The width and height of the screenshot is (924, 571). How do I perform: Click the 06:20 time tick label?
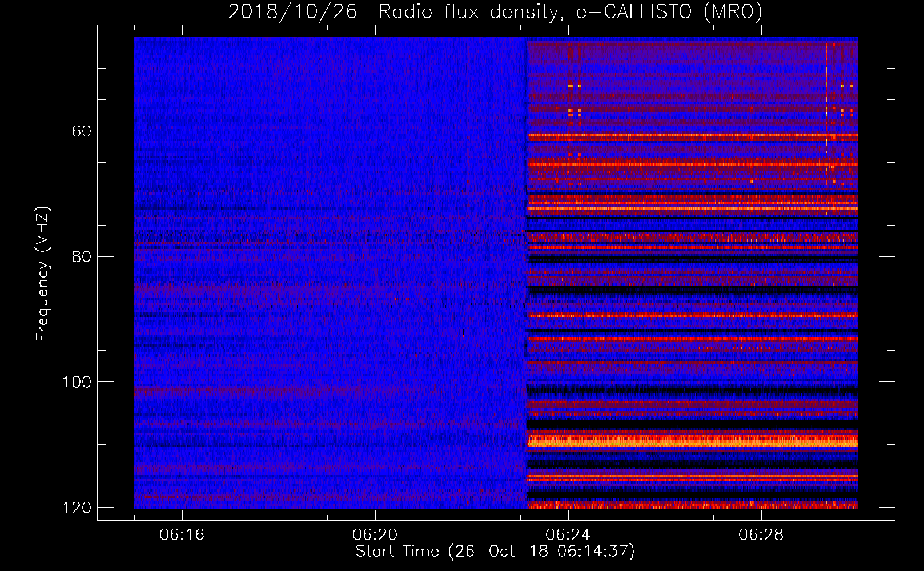click(x=375, y=535)
